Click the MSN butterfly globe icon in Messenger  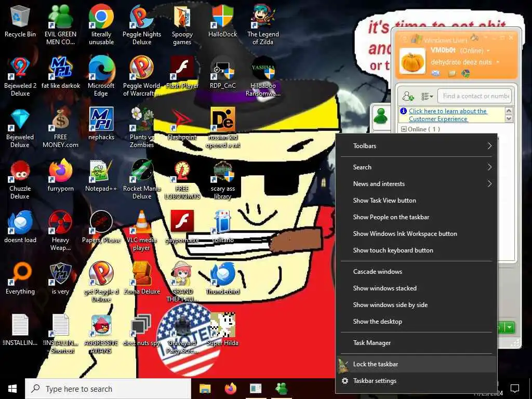466,73
